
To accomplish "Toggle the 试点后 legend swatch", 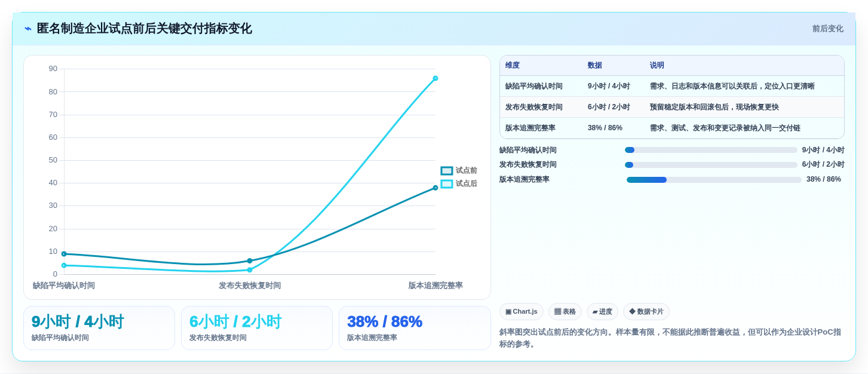I will (447, 184).
